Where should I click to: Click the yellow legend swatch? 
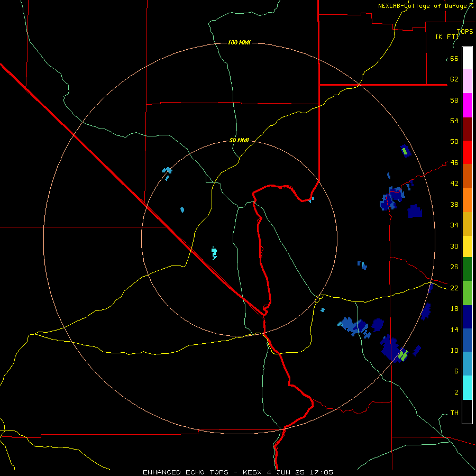click(x=467, y=246)
